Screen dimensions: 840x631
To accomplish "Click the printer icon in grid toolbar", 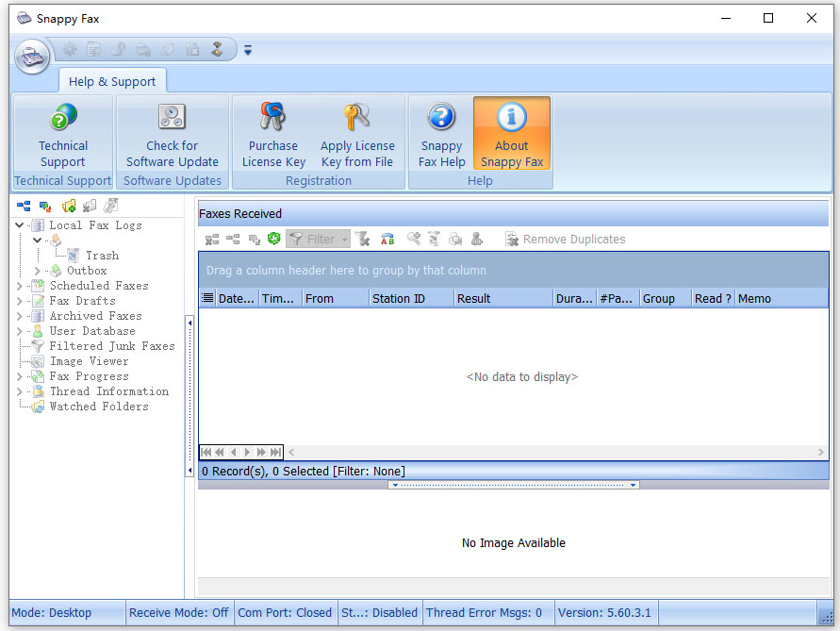I will pyautogui.click(x=455, y=240).
